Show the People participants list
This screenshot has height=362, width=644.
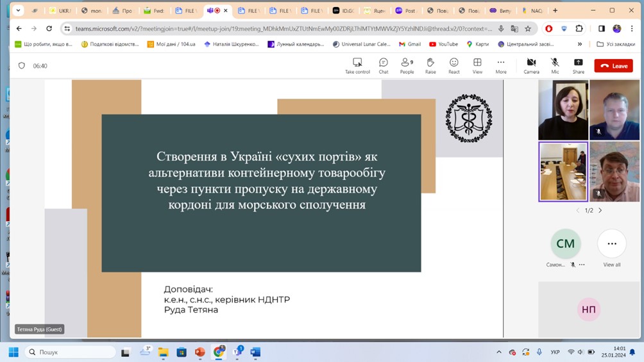(407, 65)
